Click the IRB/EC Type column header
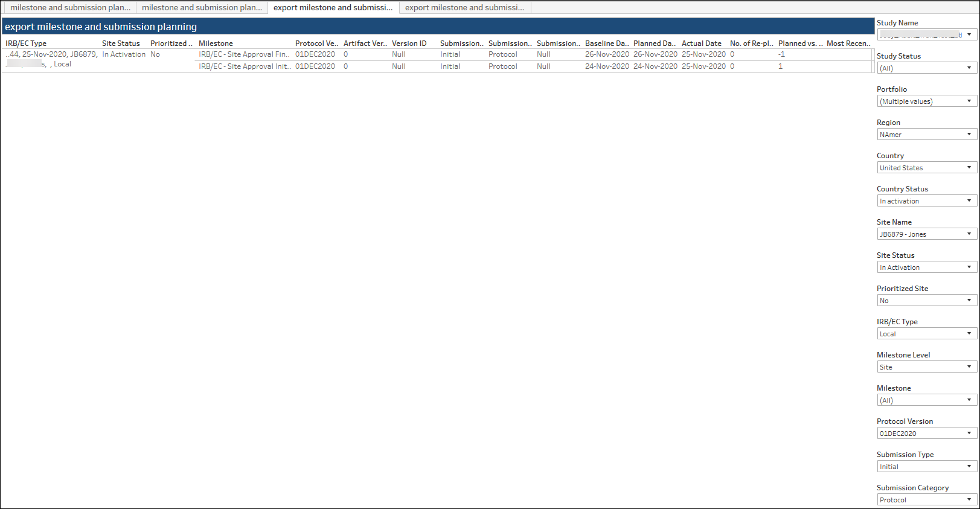This screenshot has width=980, height=509. [x=26, y=43]
